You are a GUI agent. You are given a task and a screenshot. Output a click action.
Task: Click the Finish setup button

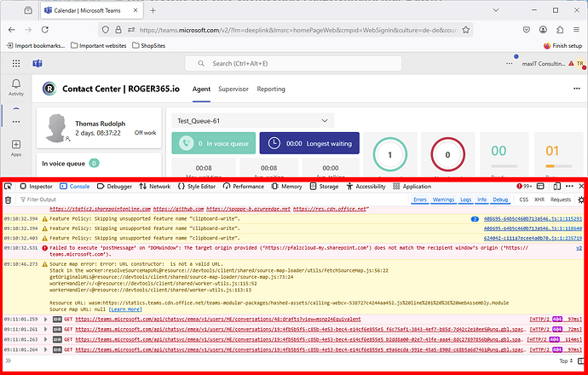[x=562, y=45]
